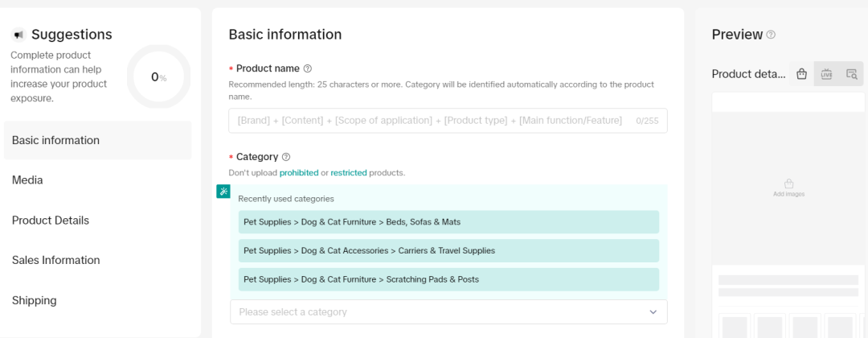Open the 'restricted' products link
This screenshot has width=868, height=338.
pyautogui.click(x=348, y=173)
